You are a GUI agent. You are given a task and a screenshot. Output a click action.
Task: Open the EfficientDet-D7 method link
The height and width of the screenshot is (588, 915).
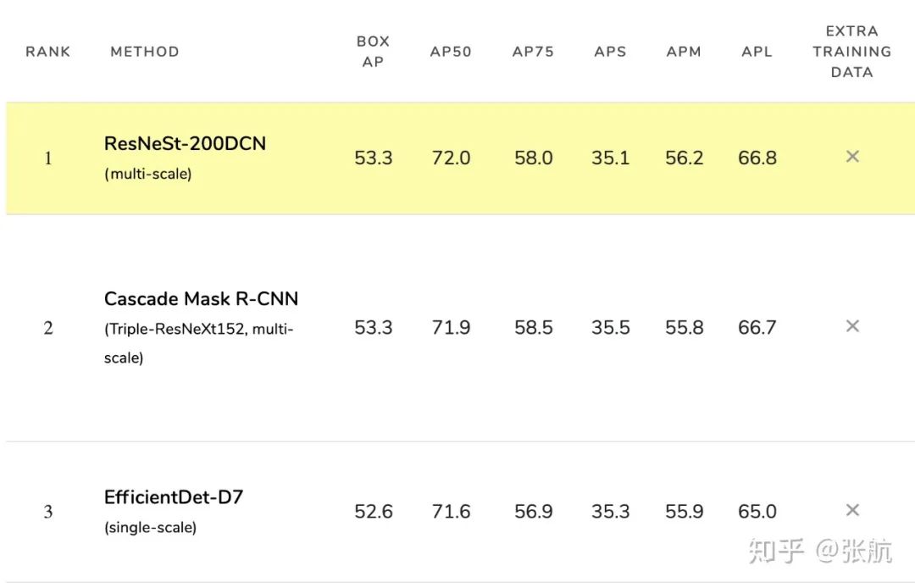coord(174,497)
